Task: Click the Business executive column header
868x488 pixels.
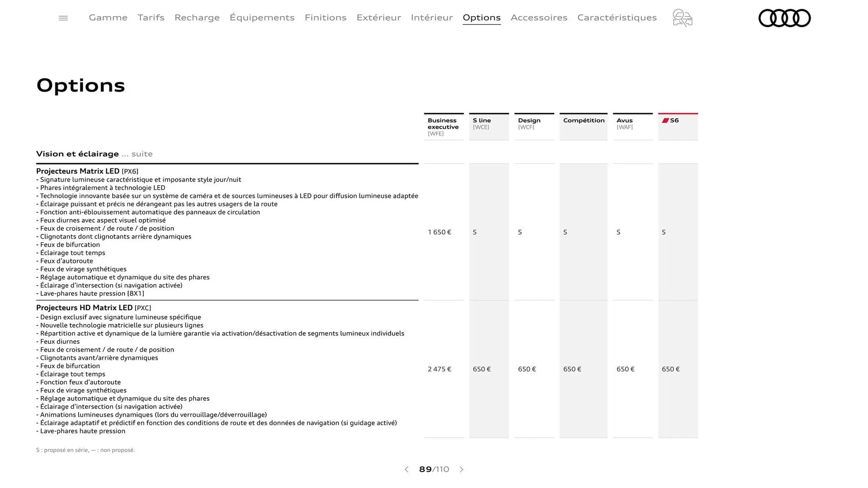Action: (443, 127)
